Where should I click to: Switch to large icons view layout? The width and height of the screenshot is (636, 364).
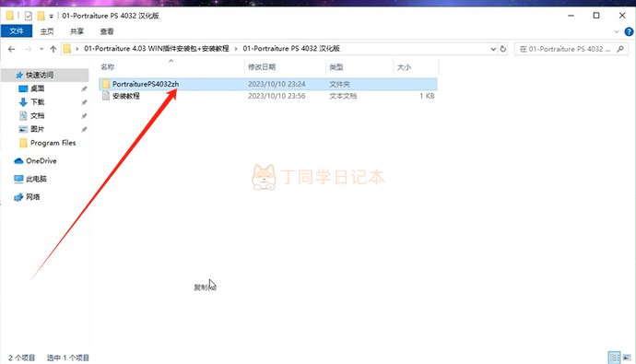627,358
